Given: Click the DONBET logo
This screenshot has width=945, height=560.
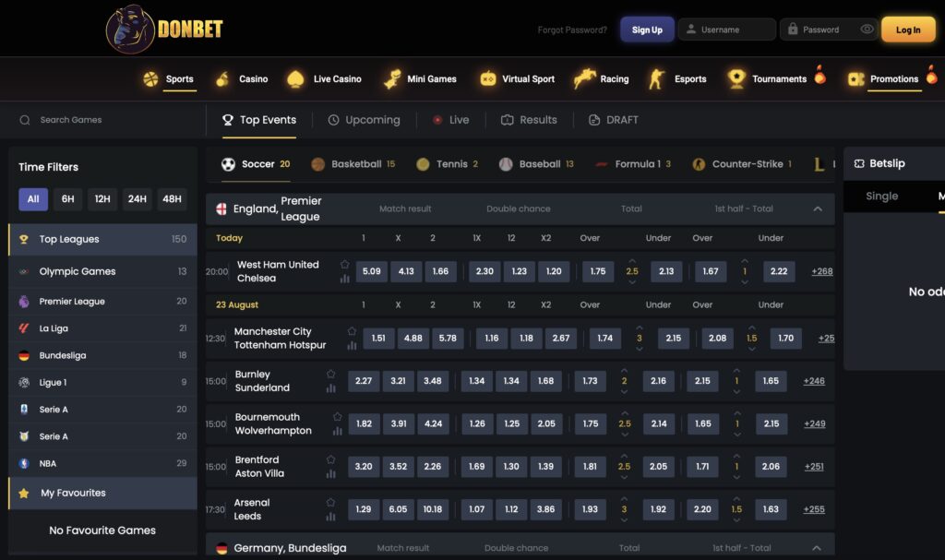Looking at the screenshot, I should [164, 29].
